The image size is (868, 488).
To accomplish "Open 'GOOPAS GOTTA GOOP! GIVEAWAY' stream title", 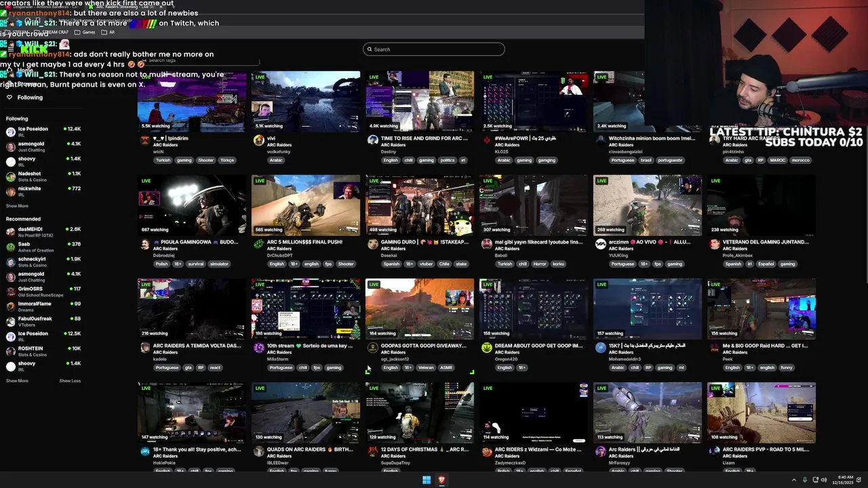I will coord(424,346).
